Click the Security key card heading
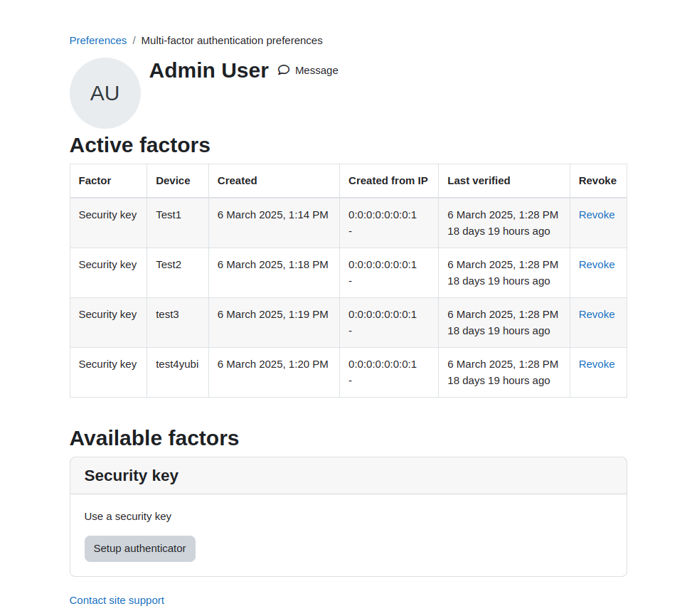The width and height of the screenshot is (687, 616). pyautogui.click(x=132, y=475)
